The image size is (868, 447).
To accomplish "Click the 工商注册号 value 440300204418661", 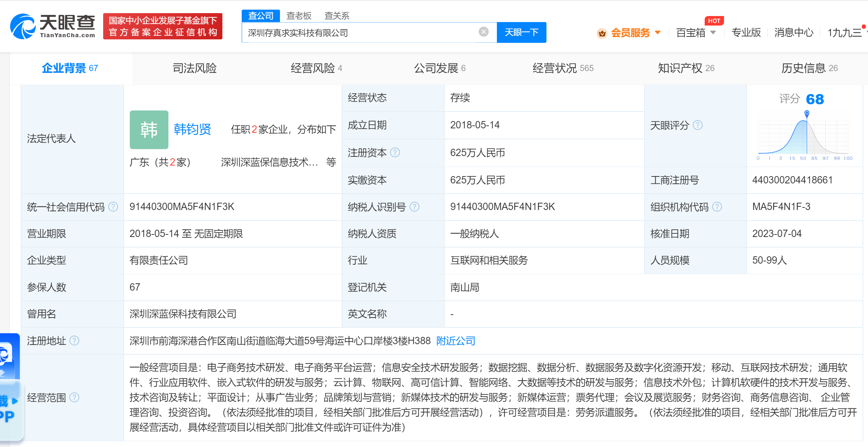I will tap(793, 180).
